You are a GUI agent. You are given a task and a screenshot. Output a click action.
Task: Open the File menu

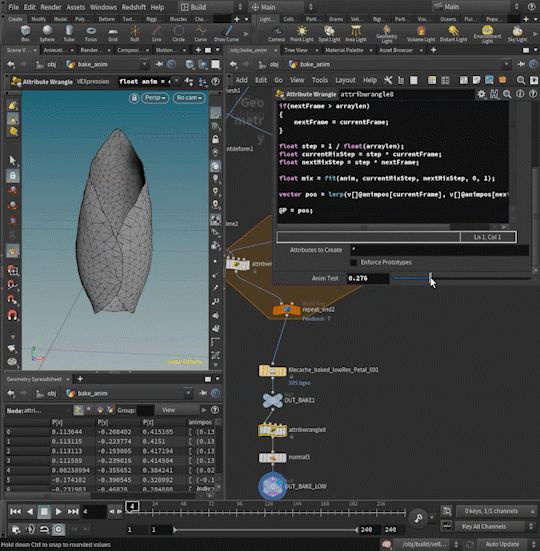(14, 7)
